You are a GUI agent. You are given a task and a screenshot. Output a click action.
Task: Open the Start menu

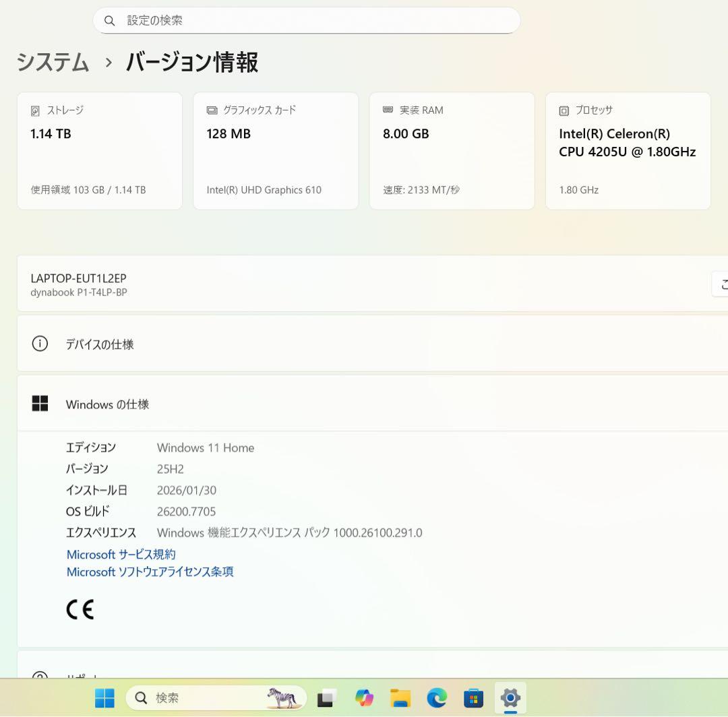click(103, 698)
